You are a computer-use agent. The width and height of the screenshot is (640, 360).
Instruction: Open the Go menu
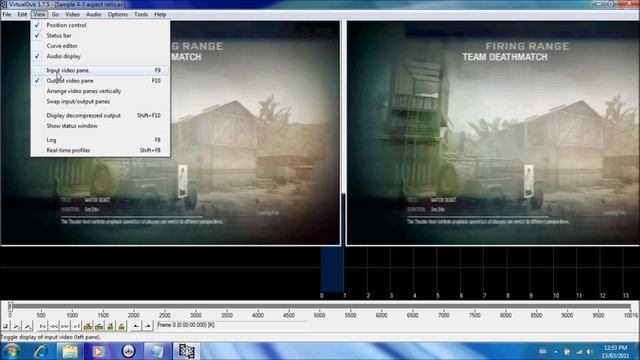55,14
